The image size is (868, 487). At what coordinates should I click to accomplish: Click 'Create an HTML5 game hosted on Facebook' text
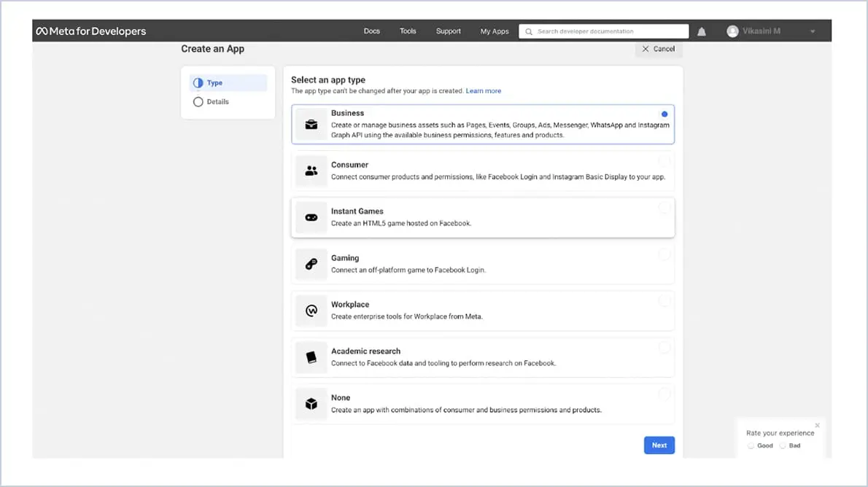coord(401,224)
